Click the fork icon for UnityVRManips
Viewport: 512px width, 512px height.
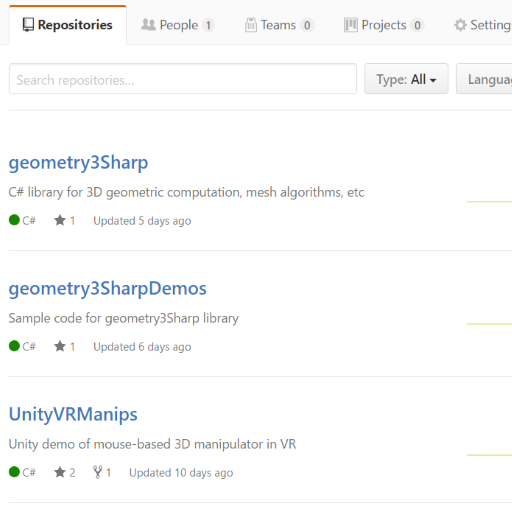pos(98,472)
